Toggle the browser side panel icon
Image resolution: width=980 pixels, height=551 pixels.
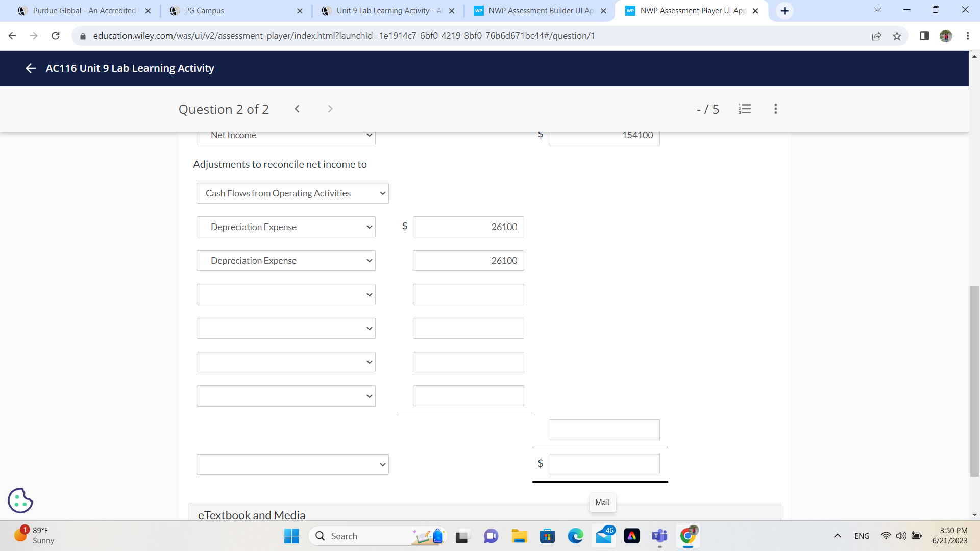(924, 36)
